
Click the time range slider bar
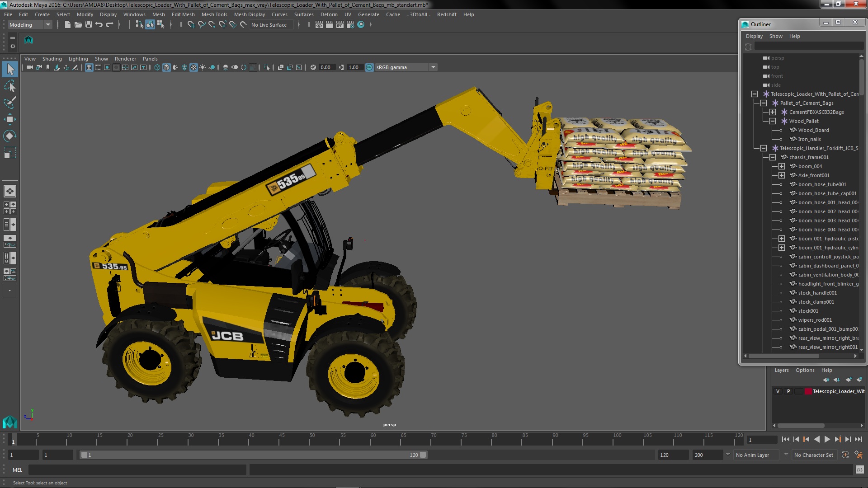click(x=253, y=455)
